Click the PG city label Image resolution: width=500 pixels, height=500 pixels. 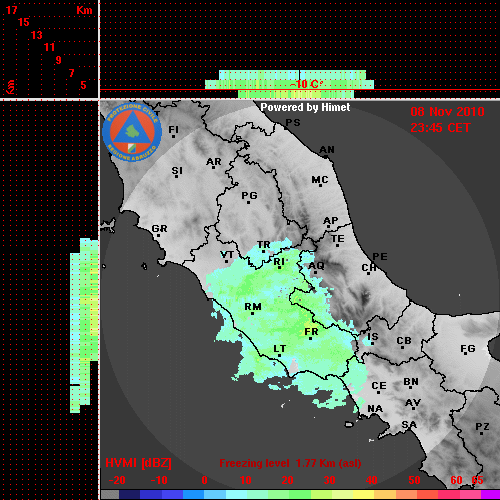pyautogui.click(x=249, y=195)
